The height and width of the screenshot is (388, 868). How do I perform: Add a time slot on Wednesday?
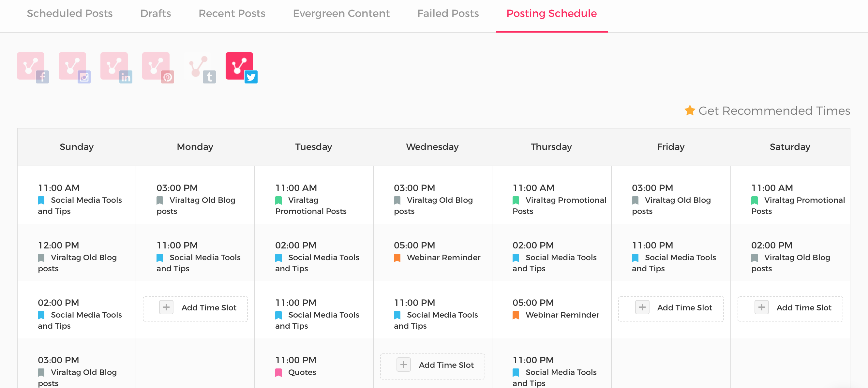(x=432, y=365)
